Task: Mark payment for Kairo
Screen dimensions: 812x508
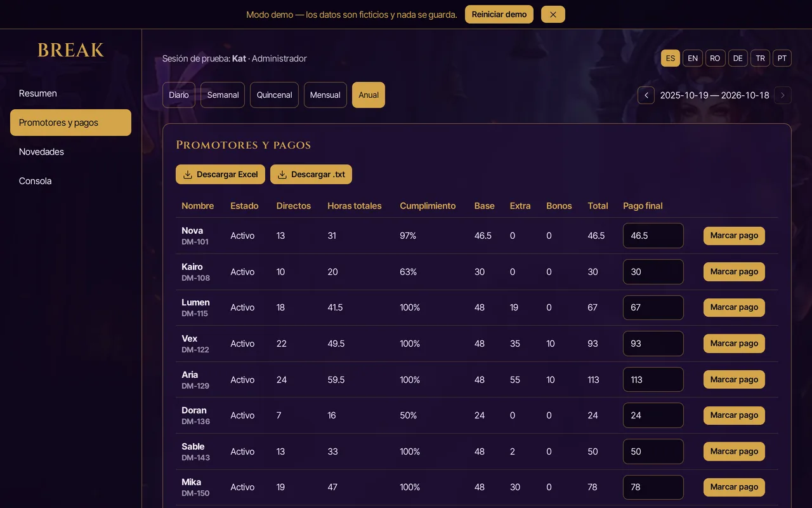Action: (734, 272)
